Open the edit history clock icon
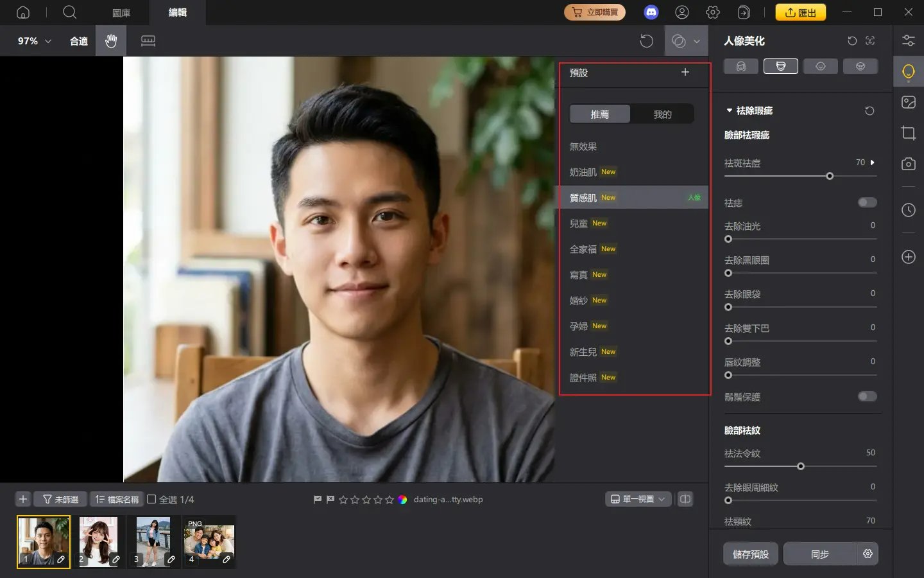Image resolution: width=924 pixels, height=578 pixels. click(909, 210)
